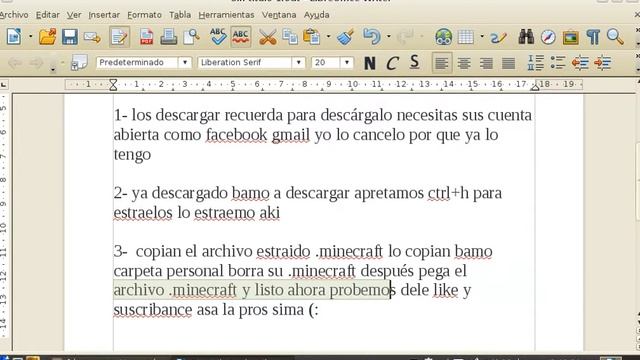
Task: Open the Tabla menu
Action: click(x=180, y=15)
